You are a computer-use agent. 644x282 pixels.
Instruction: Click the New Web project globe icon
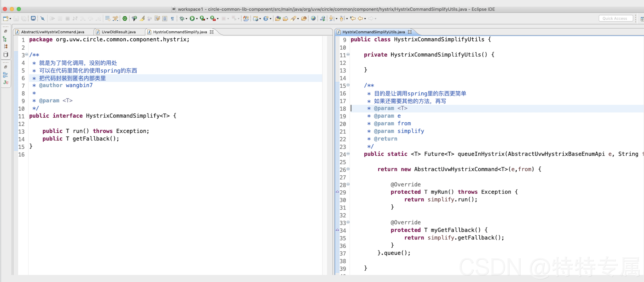coord(256,19)
